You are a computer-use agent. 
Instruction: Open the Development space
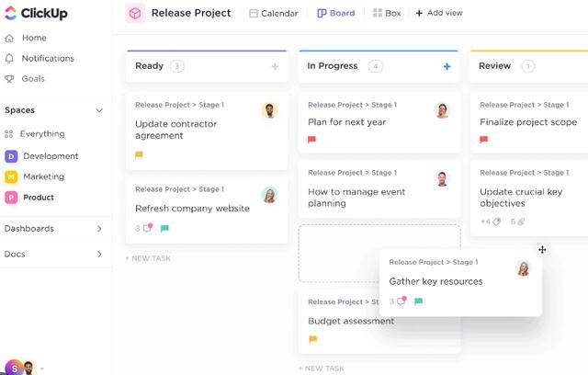51,156
